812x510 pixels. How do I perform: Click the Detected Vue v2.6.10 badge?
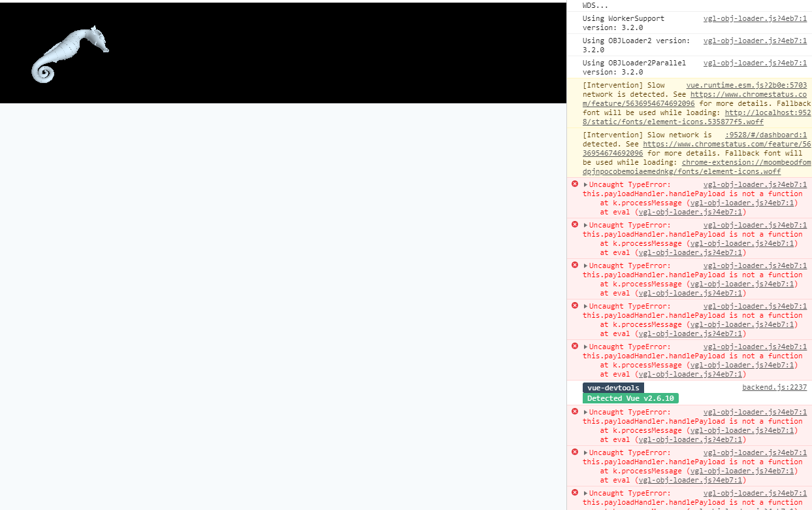[631, 398]
